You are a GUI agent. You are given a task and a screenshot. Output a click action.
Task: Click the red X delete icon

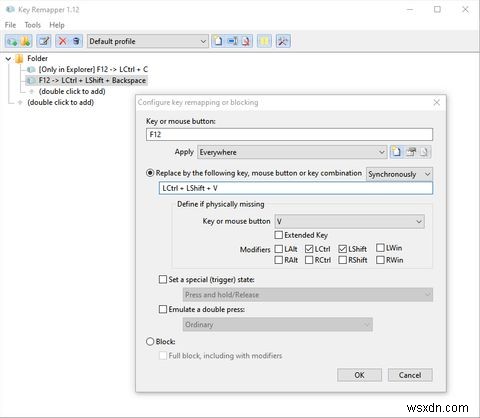[62, 41]
